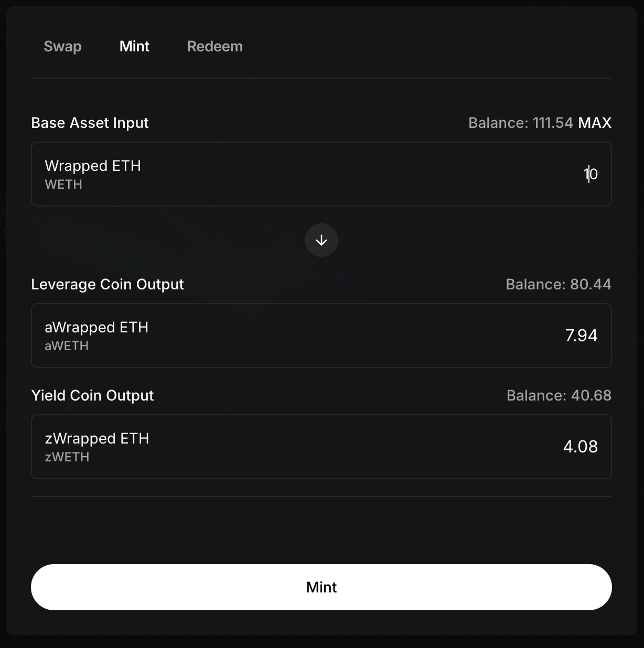Click the leverage coin Balance: 80.44
Image resolution: width=644 pixels, height=648 pixels.
558,284
